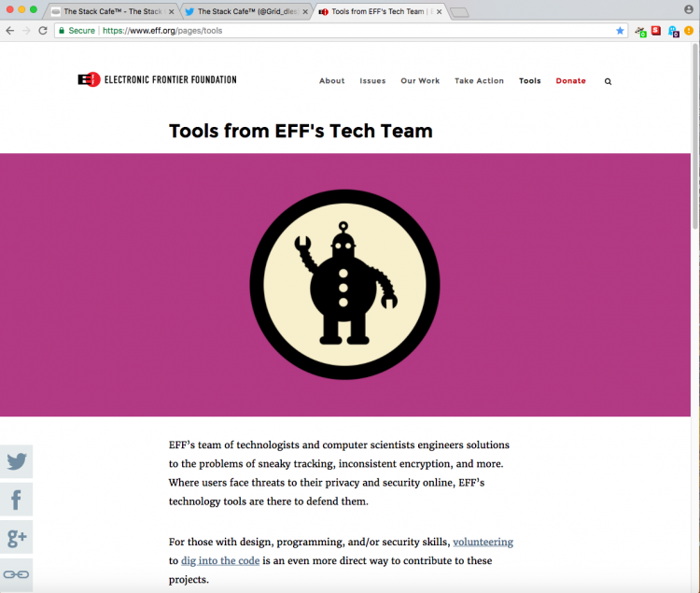Viewport: 700px width, 593px height.
Task: Click the macOS yellow minimize window button
Action: [21, 9]
